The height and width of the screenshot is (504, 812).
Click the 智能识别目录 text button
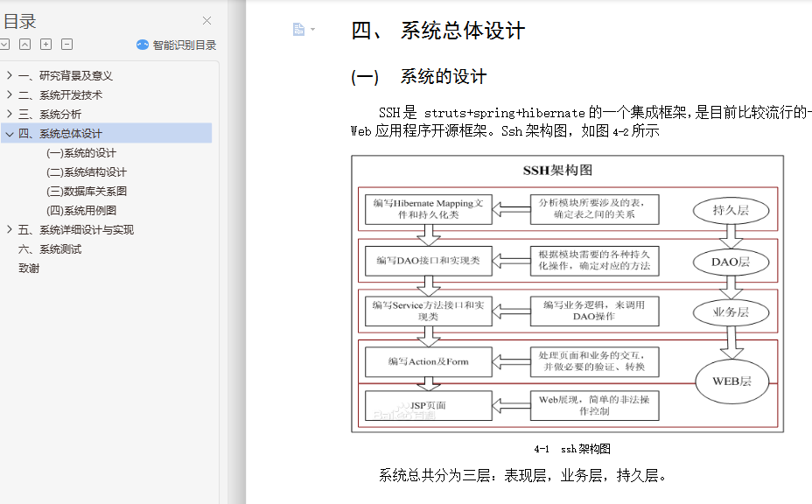point(185,45)
